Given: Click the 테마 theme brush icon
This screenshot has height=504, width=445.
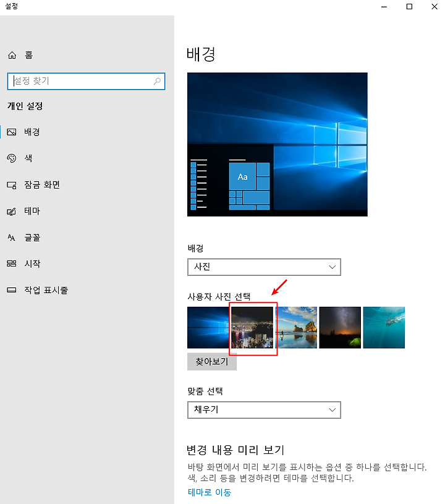Looking at the screenshot, I should pyautogui.click(x=12, y=211).
